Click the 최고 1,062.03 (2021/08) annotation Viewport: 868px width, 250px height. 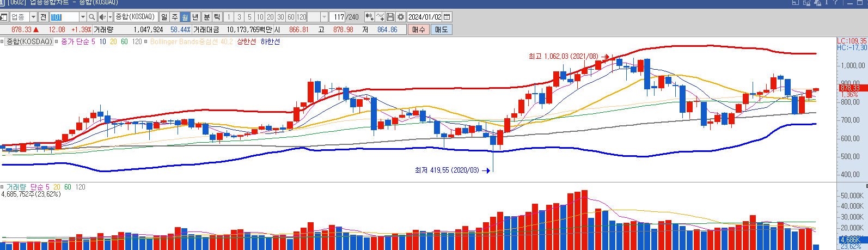563,56
